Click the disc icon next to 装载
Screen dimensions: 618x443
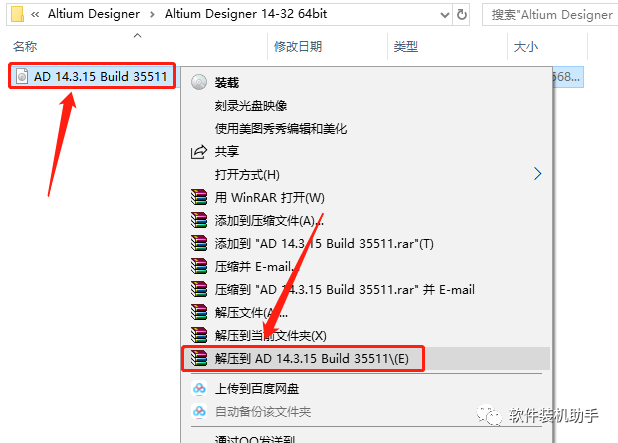[199, 82]
